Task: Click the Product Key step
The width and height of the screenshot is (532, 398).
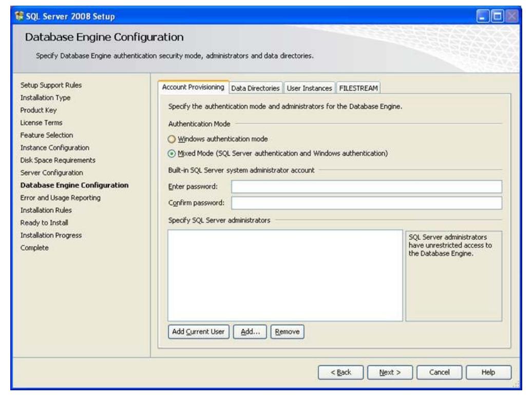Action: [39, 110]
